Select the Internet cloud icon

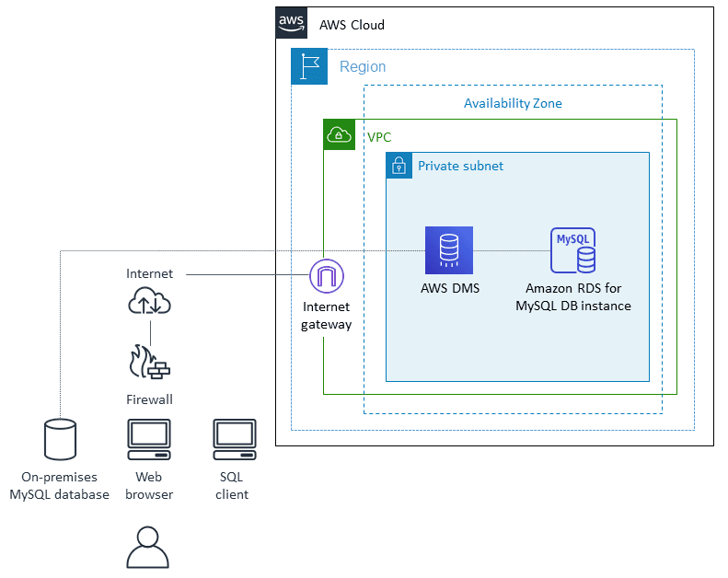tap(150, 302)
